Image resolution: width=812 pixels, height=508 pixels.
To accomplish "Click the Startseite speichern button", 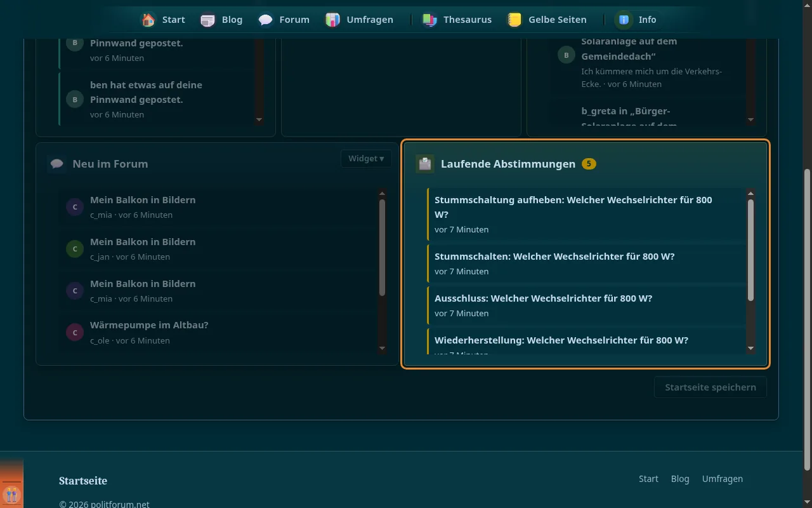I will click(x=710, y=387).
